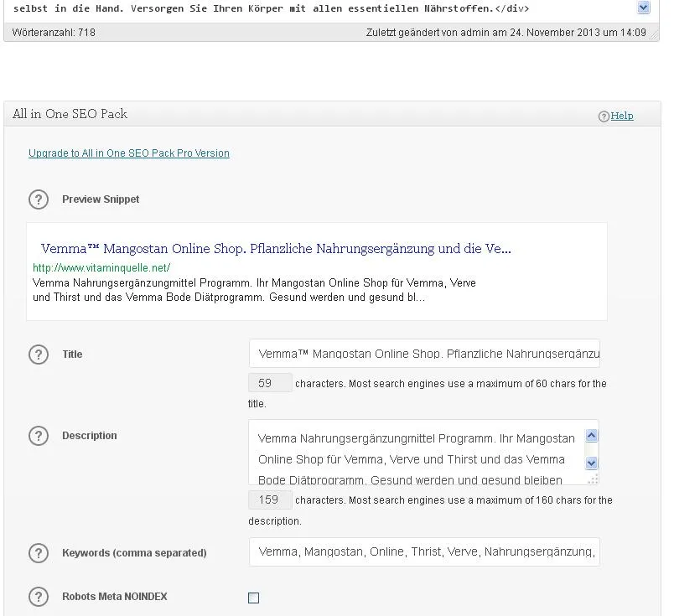This screenshot has width=674, height=616.
Task: Click the vitaminquelle.net preview URL
Action: point(101,268)
